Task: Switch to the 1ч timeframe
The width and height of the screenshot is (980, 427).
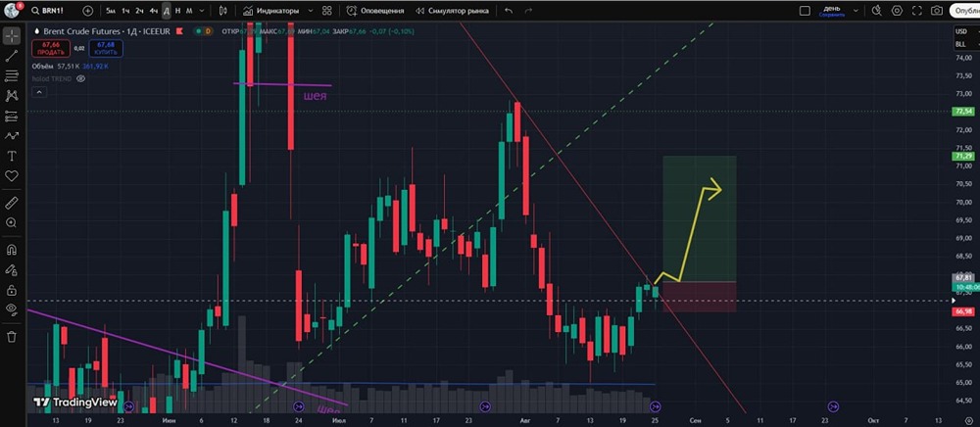Action: (125, 11)
